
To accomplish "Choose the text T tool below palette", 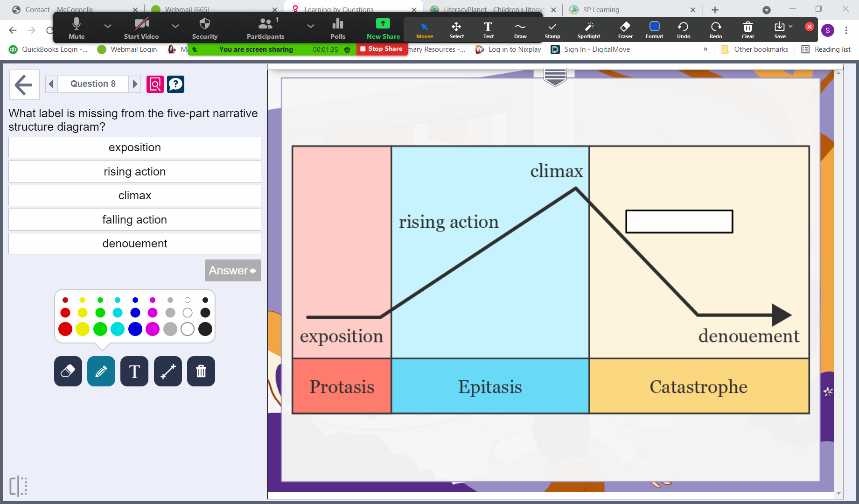I will pos(134,371).
